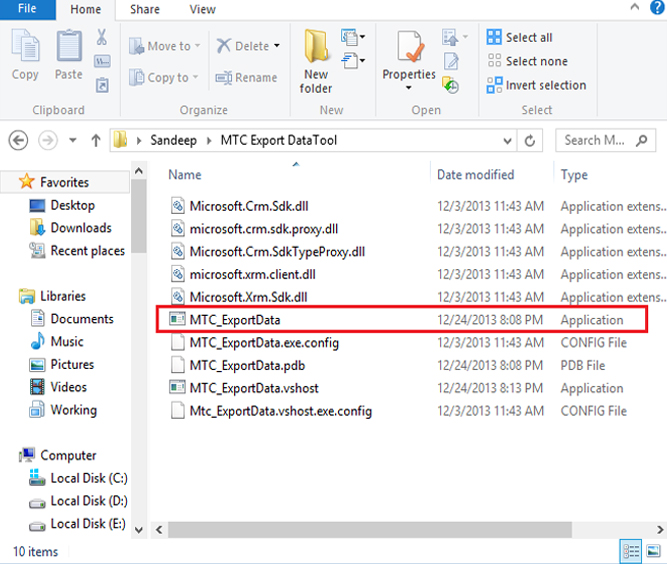Create a New folder from the ribbon
The height and width of the screenshot is (564, 667).
316,60
